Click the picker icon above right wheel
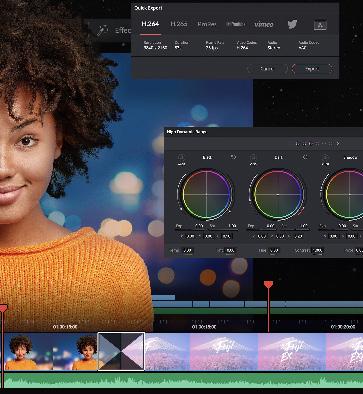Screen dimensions: 363x394 click(x=325, y=157)
